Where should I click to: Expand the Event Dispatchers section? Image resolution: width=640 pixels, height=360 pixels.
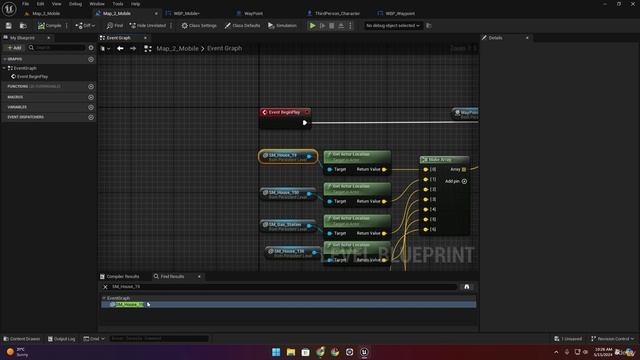25,117
